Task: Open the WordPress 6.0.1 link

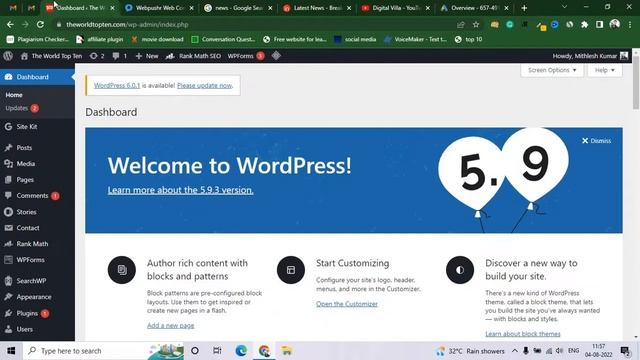Action: click(x=117, y=85)
